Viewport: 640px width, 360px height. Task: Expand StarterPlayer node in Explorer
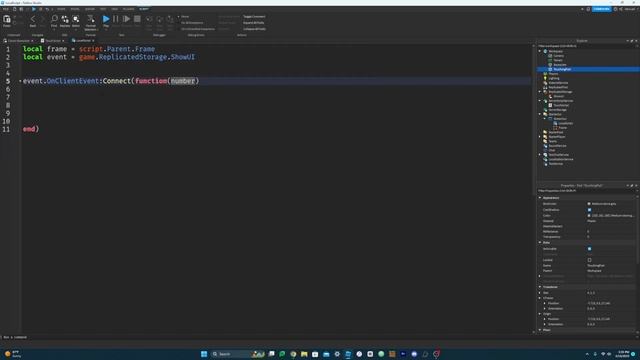(540, 137)
